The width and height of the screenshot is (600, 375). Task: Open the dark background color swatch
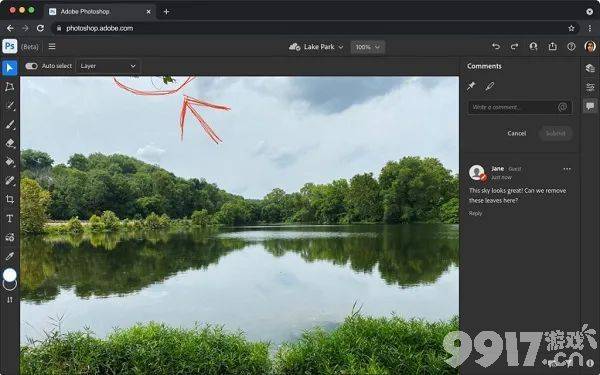click(x=10, y=285)
